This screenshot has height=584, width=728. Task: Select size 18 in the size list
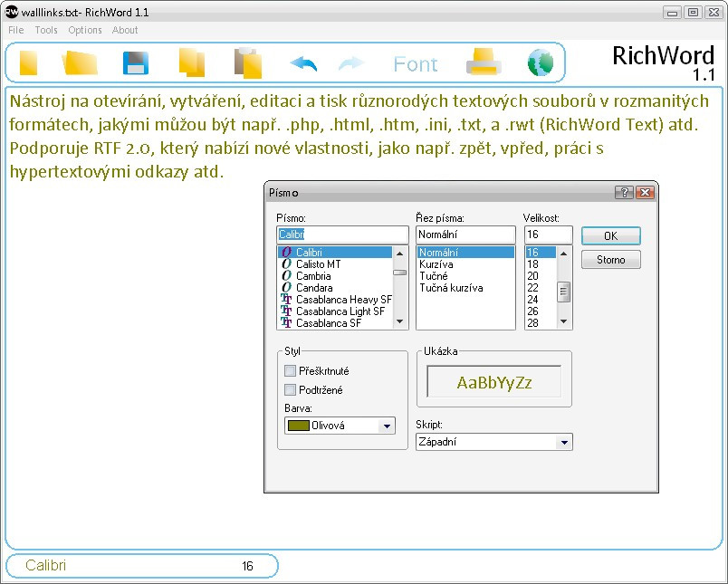[541, 264]
